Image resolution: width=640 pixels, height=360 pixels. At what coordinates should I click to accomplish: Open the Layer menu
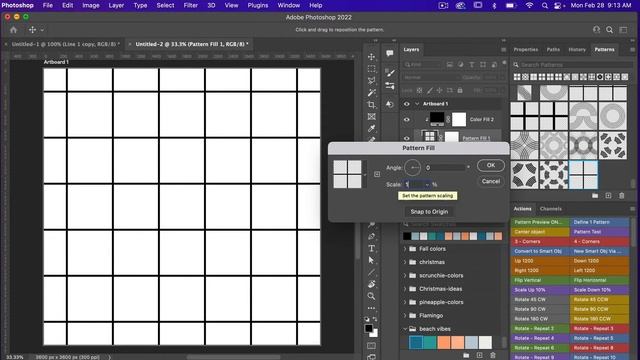116,5
